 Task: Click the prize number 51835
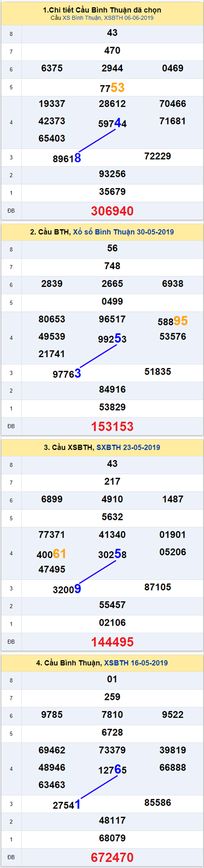click(158, 372)
